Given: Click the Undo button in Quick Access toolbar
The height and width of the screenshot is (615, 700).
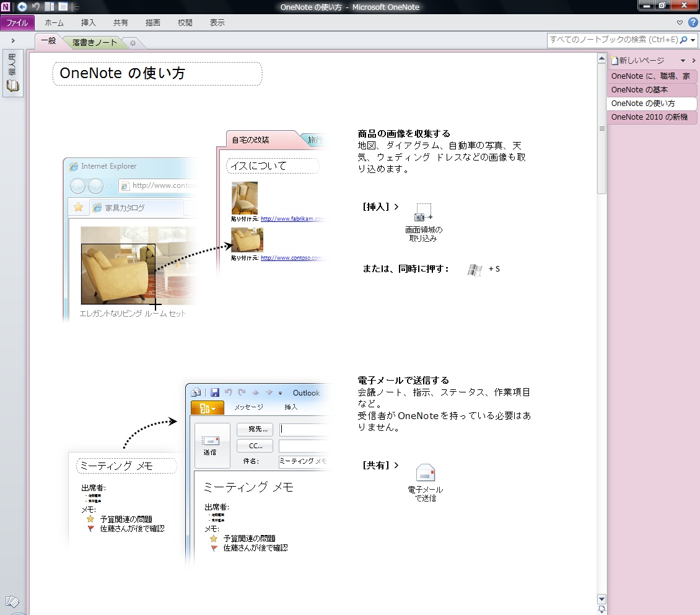Looking at the screenshot, I should (36, 7).
